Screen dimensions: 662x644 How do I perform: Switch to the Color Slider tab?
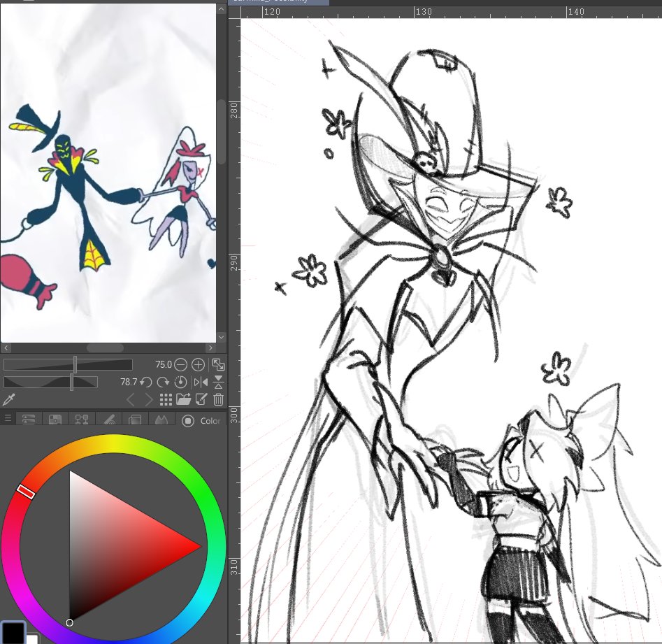[29, 419]
